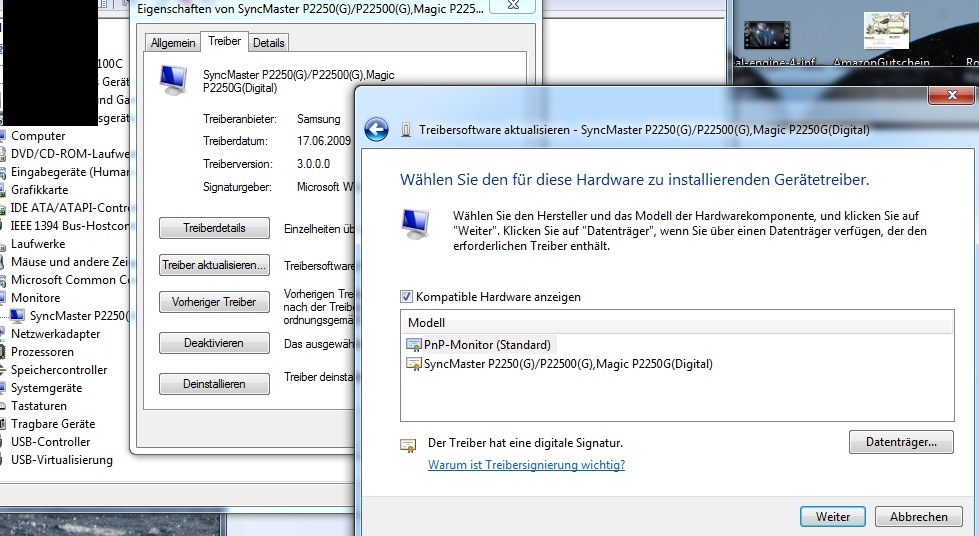Click device icon in wizard title
This screenshot has width=979, height=536.
click(x=406, y=130)
